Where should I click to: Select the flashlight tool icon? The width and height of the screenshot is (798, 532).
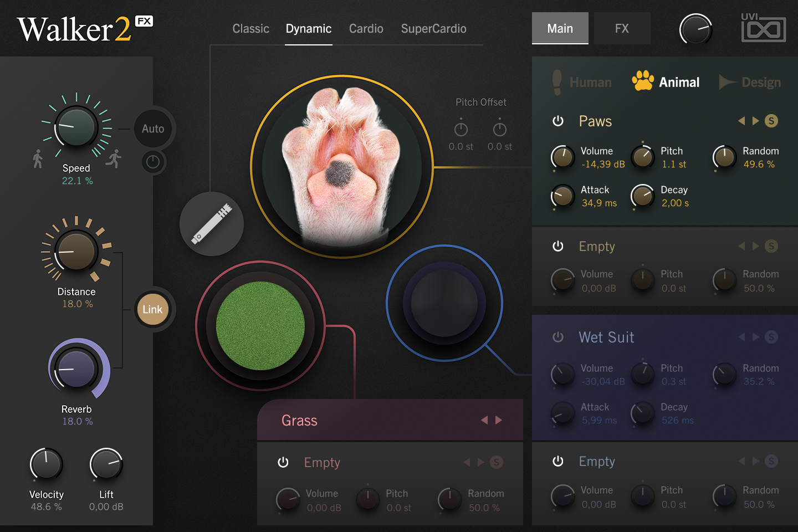(212, 224)
